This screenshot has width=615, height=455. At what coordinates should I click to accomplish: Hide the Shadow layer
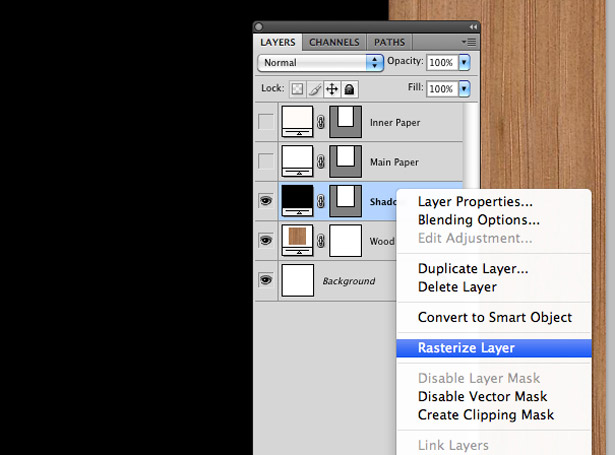(x=266, y=201)
